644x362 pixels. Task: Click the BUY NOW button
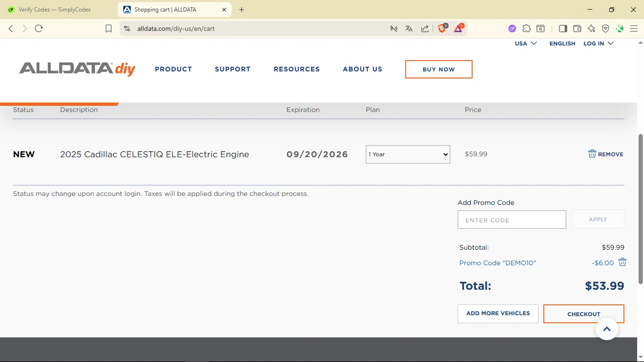coord(439,69)
